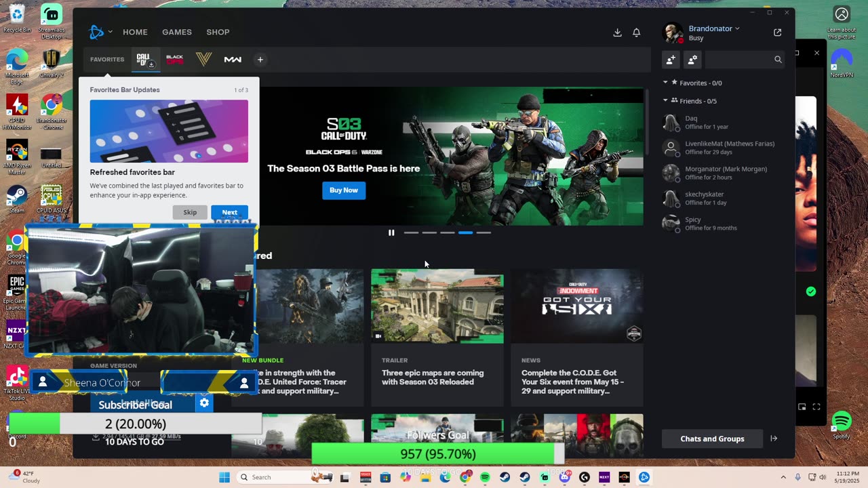Open the Battle.net logo menu
The width and height of the screenshot is (868, 488).
pos(96,32)
